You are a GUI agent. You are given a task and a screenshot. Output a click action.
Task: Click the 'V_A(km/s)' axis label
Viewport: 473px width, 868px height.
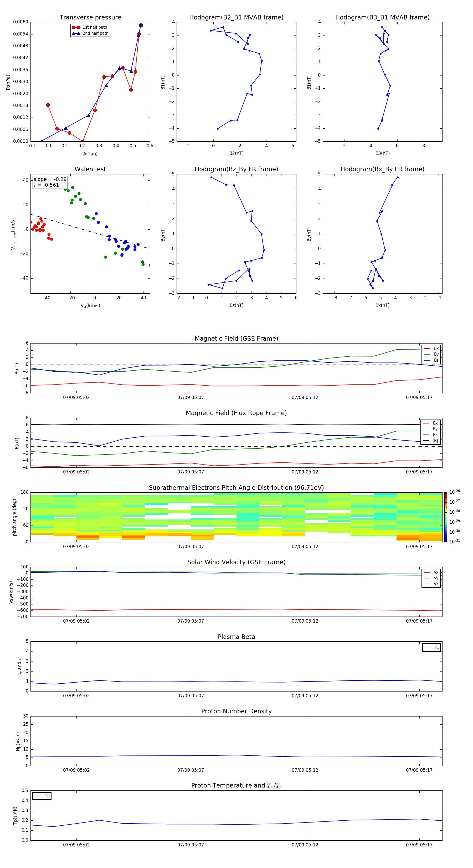click(90, 306)
